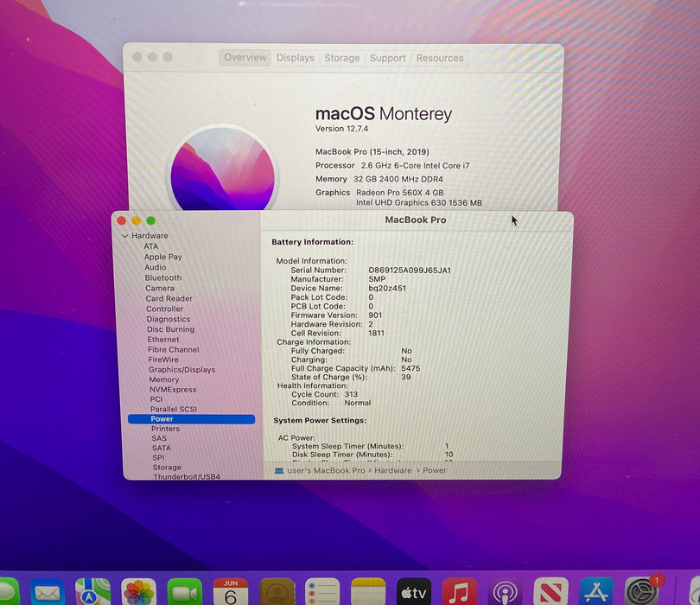This screenshot has width=700, height=605.
Task: Select Apple Pay in the sidebar
Action: point(163,257)
